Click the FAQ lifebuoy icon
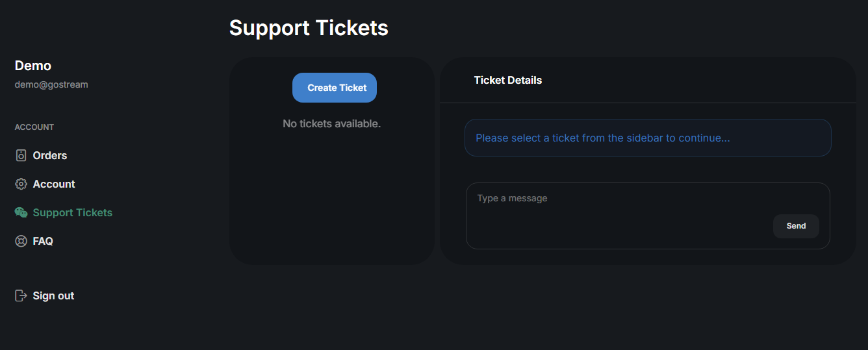Screen dimensions: 868x350 click(x=21, y=241)
